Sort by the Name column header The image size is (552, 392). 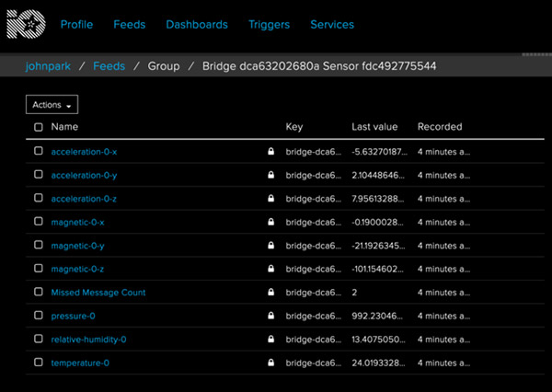[x=64, y=127]
